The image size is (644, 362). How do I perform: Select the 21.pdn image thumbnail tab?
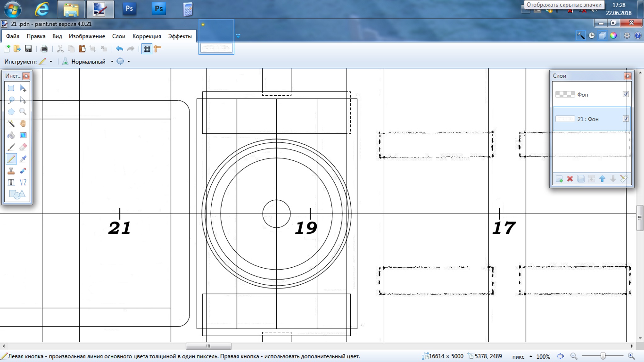216,37
